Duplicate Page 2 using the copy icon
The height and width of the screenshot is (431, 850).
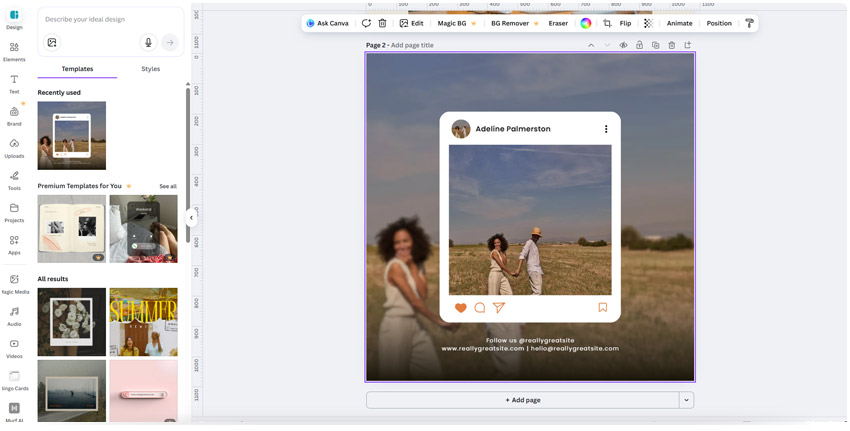tap(655, 45)
